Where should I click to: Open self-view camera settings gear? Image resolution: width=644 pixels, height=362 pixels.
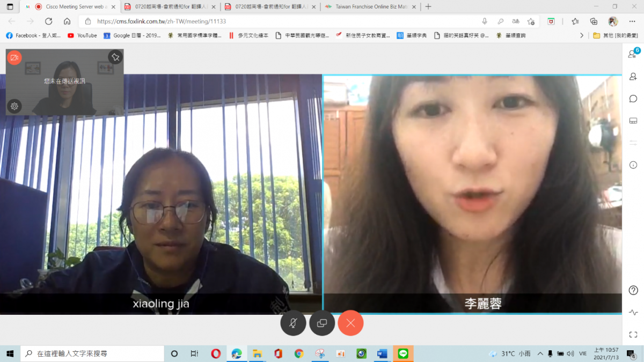tap(14, 106)
